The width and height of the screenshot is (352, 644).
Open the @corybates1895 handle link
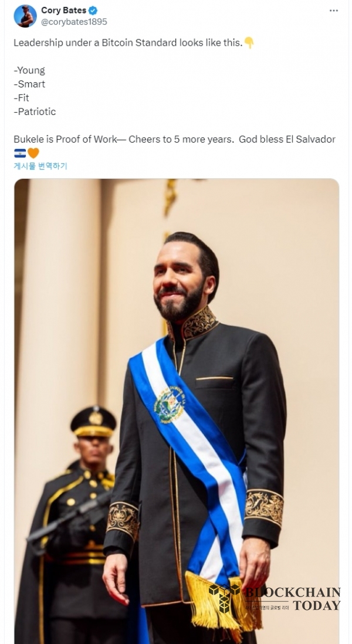click(x=74, y=22)
